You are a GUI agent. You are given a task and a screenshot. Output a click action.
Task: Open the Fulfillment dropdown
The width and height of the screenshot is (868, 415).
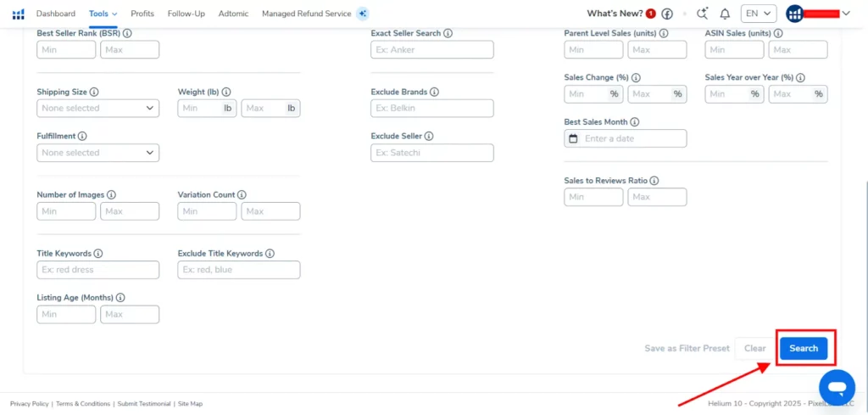pyautogui.click(x=98, y=153)
